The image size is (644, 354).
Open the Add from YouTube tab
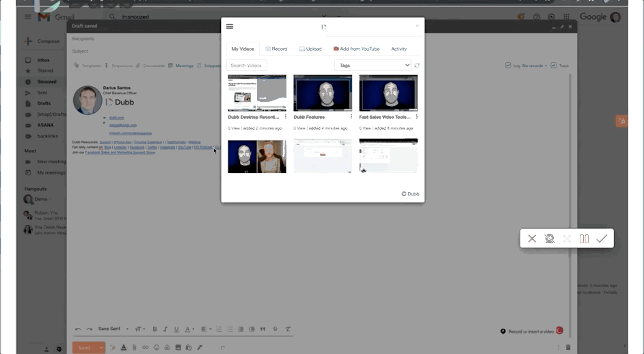pos(356,49)
